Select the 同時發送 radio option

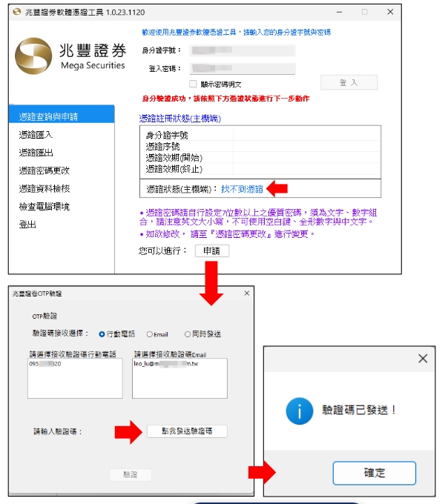tap(188, 334)
